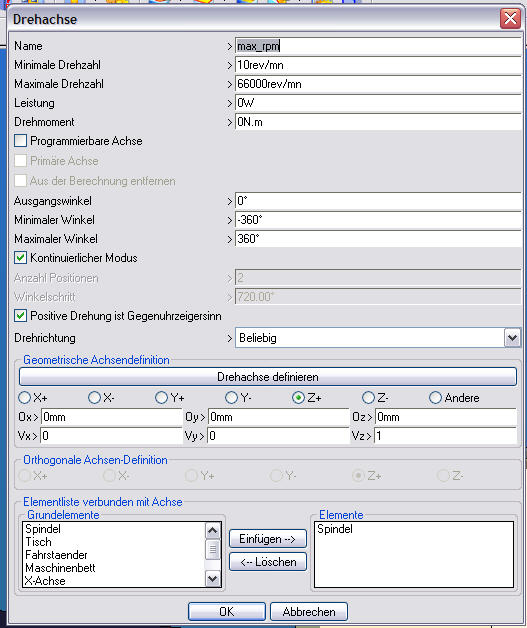Screen dimensions: 527x628
Task: Click the <-- Löschen button
Action: 268,562
